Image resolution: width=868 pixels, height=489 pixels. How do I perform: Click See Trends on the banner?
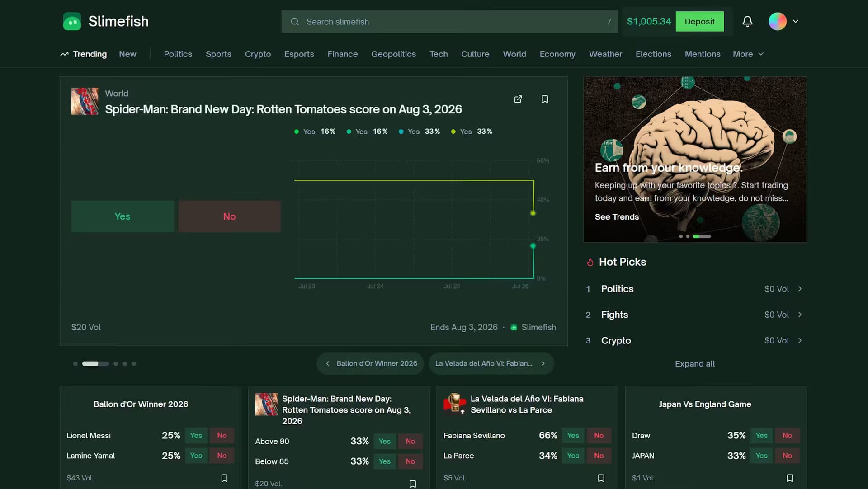point(617,217)
